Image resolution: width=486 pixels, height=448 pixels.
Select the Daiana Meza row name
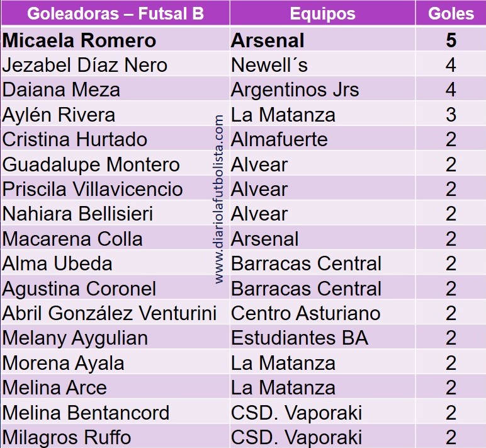pos(61,90)
